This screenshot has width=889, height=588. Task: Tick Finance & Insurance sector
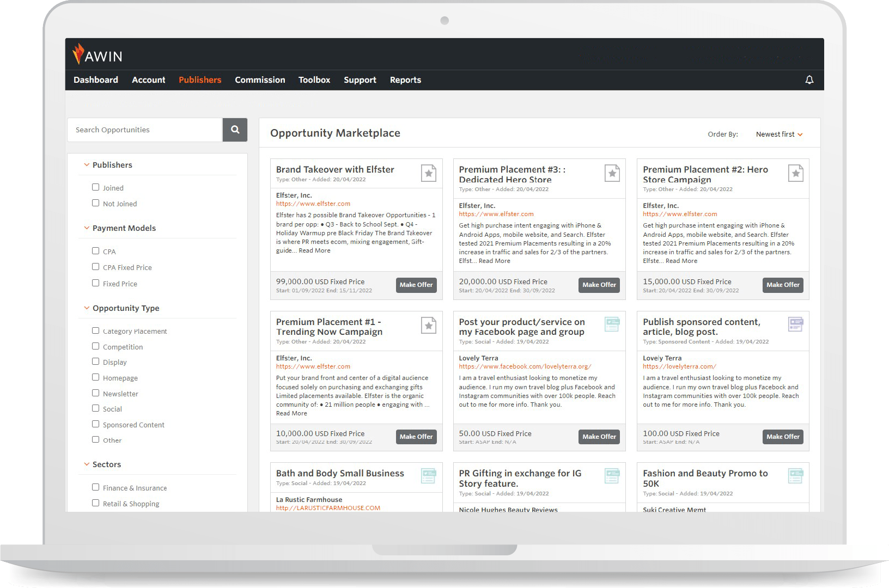(x=96, y=487)
